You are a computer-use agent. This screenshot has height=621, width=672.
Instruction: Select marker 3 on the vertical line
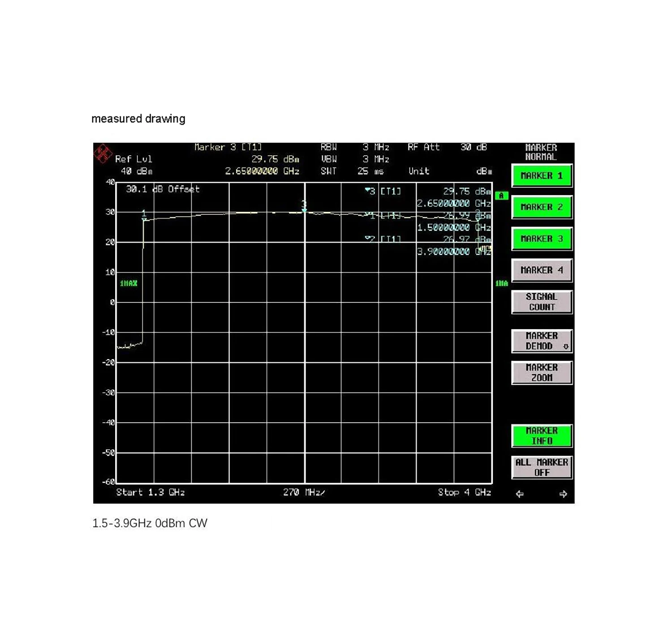304,209
